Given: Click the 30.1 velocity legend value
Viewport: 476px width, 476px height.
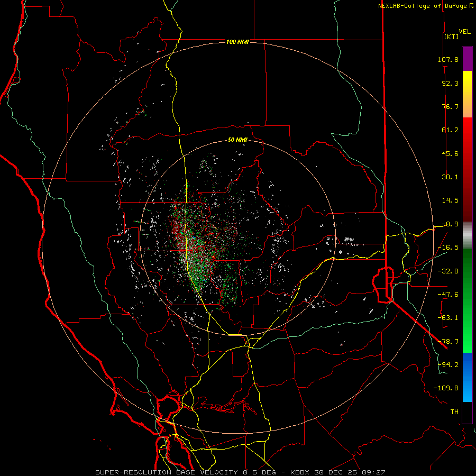Looking at the screenshot, I should click(450, 177).
